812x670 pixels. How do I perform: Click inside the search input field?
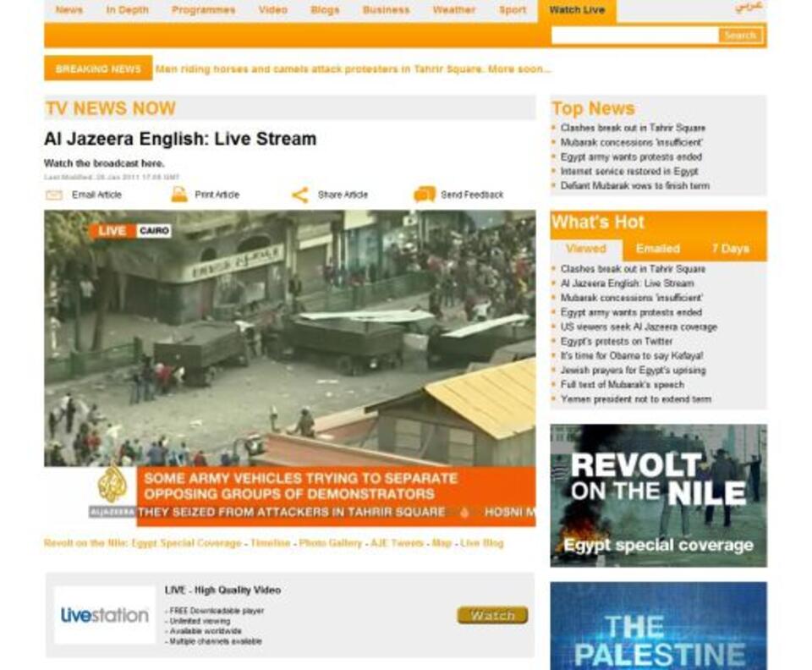click(x=634, y=35)
